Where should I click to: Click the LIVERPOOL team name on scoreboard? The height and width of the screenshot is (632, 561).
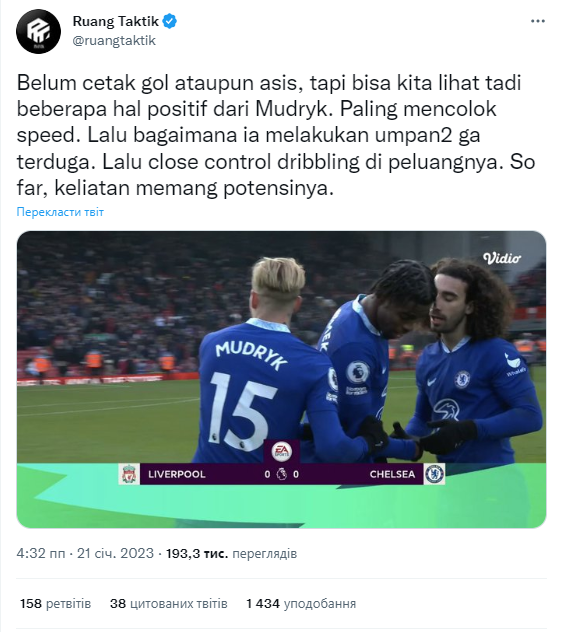click(x=177, y=474)
